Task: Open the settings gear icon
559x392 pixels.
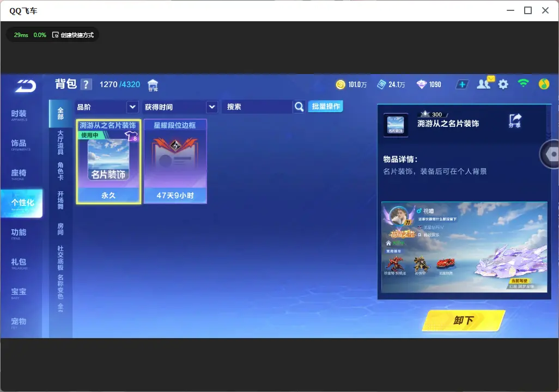Action: point(503,84)
